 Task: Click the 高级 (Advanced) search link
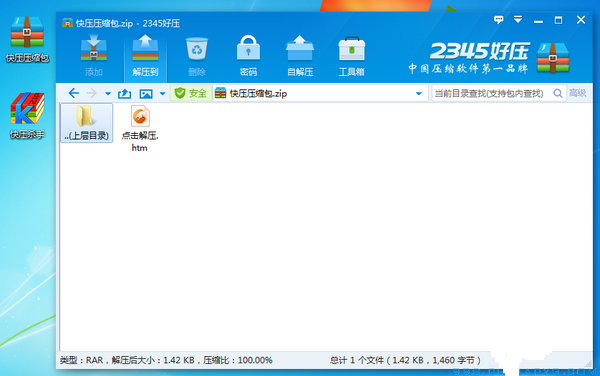pyautogui.click(x=577, y=93)
